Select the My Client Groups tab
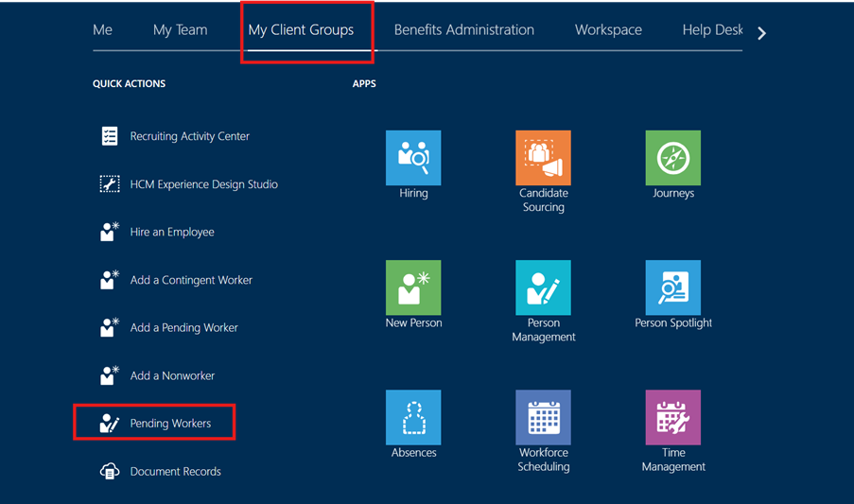Image resolution: width=854 pixels, height=504 pixels. (x=301, y=30)
